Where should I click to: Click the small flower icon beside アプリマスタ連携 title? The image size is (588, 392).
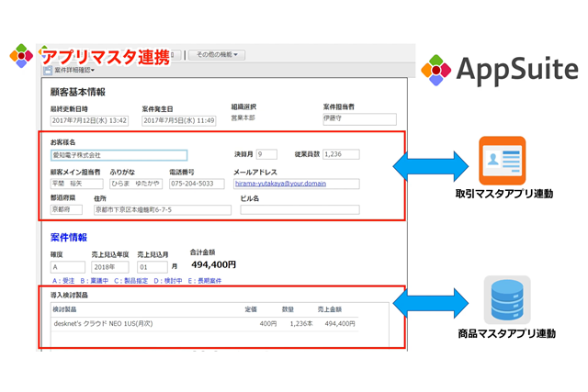point(21,56)
